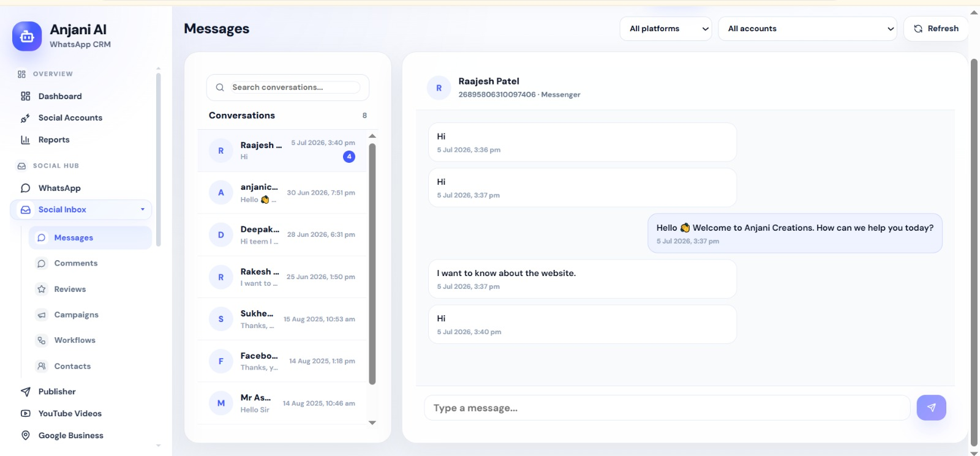Open the anjanic... conversation from 30 Jun
980x456 pixels.
coord(282,193)
